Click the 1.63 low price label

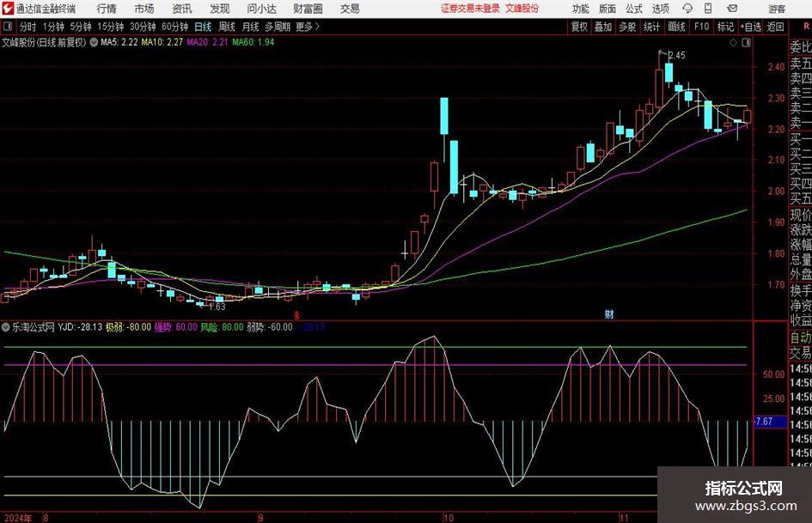pos(217,307)
